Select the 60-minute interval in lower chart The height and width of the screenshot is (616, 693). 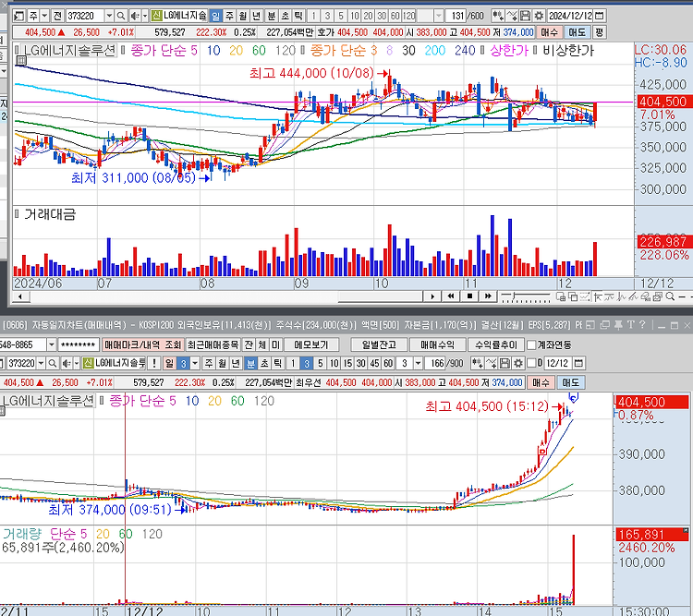(388, 363)
